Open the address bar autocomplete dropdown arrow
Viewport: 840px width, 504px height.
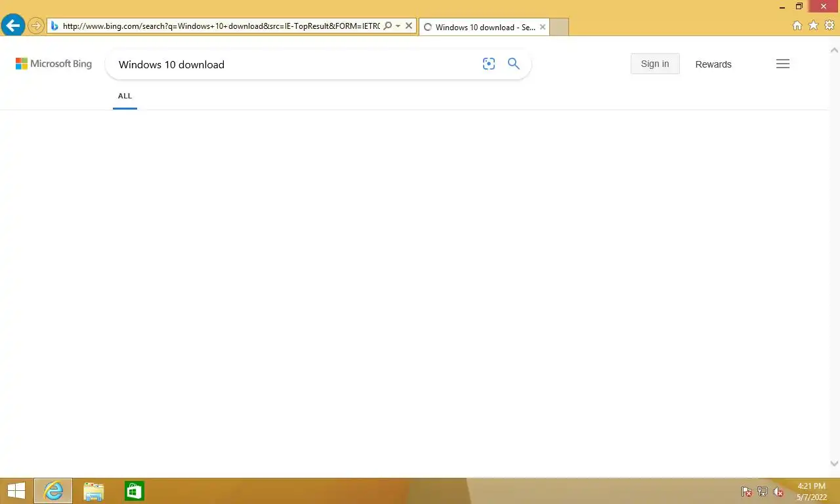click(x=398, y=26)
